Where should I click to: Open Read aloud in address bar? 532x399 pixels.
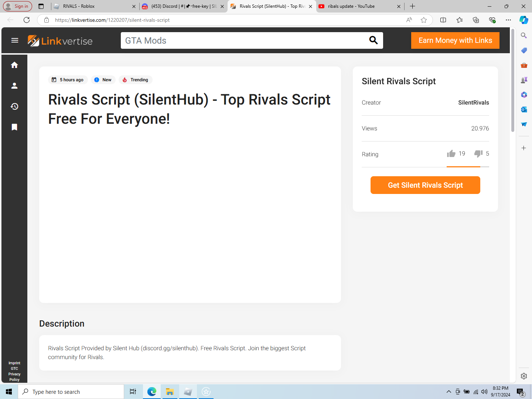click(x=409, y=20)
